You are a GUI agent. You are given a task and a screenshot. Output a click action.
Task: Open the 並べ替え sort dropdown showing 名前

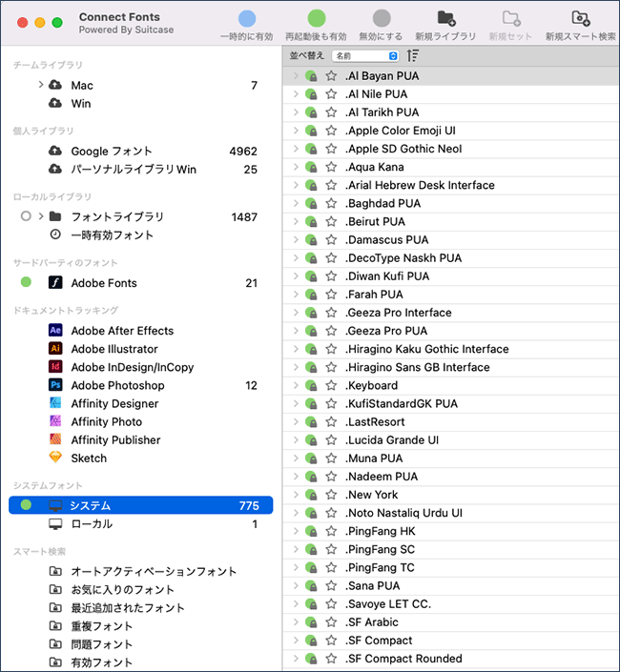365,56
